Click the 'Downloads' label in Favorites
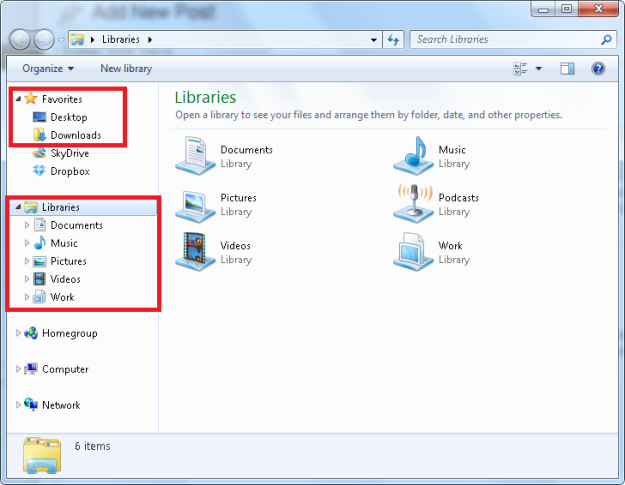625x485 pixels. click(76, 135)
